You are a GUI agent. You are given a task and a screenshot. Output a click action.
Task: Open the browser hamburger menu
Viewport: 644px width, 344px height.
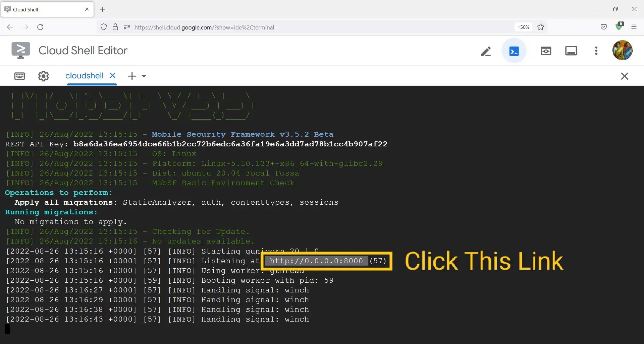(634, 27)
